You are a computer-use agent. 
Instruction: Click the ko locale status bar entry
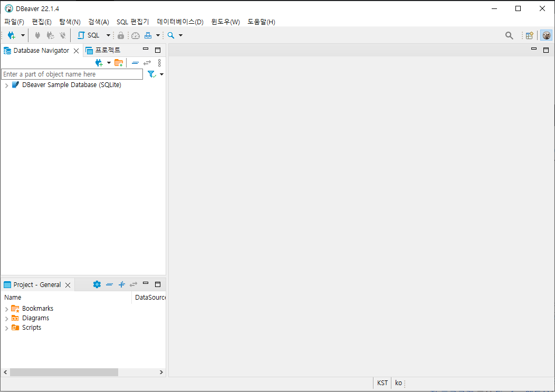pyautogui.click(x=398, y=383)
